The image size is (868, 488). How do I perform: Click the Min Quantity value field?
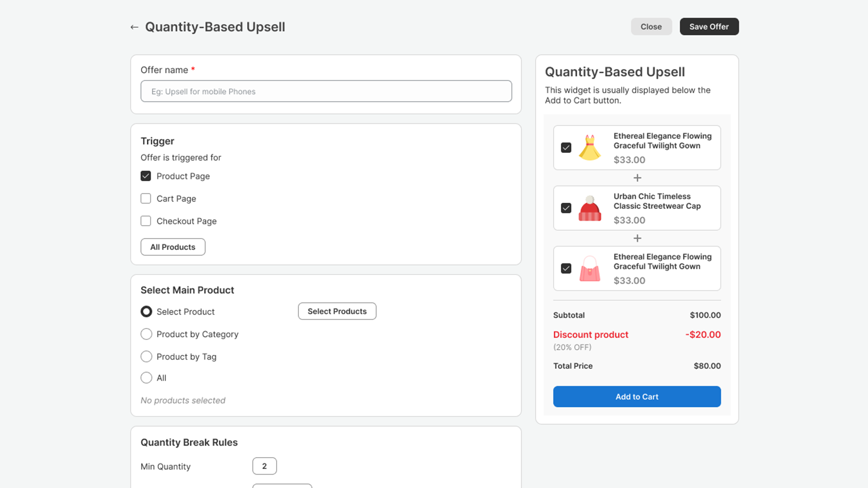coord(264,466)
